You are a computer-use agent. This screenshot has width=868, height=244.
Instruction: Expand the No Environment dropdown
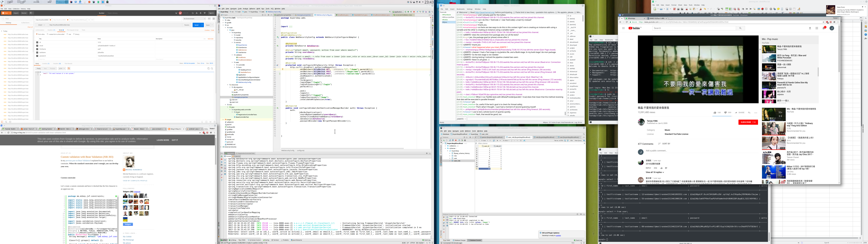pyautogui.click(x=194, y=19)
